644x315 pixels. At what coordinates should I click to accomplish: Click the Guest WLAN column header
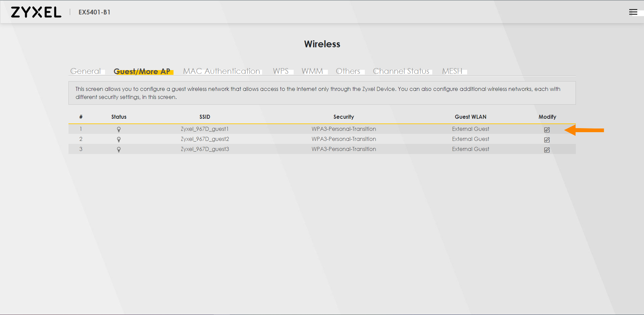pyautogui.click(x=470, y=117)
